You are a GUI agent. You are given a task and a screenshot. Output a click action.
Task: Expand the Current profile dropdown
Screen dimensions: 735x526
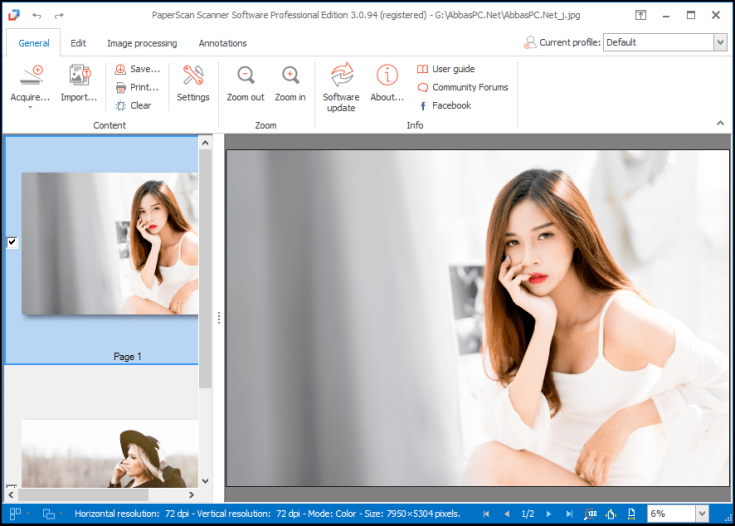pos(719,42)
